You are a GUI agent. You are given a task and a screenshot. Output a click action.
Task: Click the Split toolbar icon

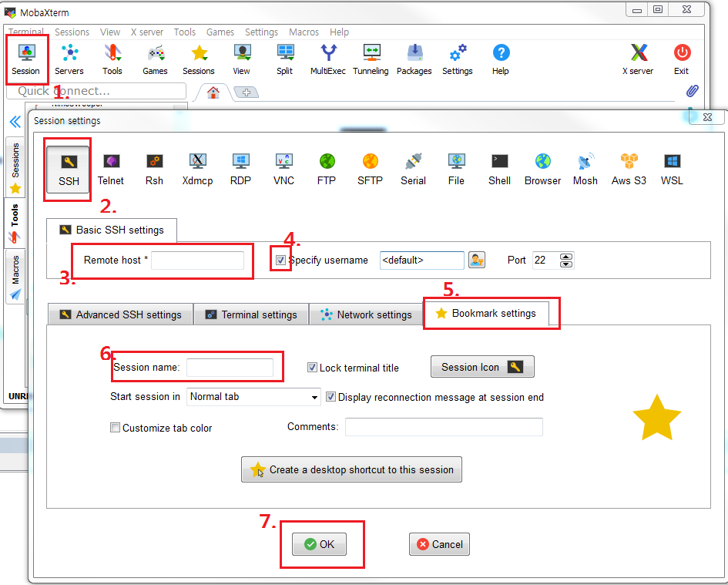pyautogui.click(x=284, y=59)
